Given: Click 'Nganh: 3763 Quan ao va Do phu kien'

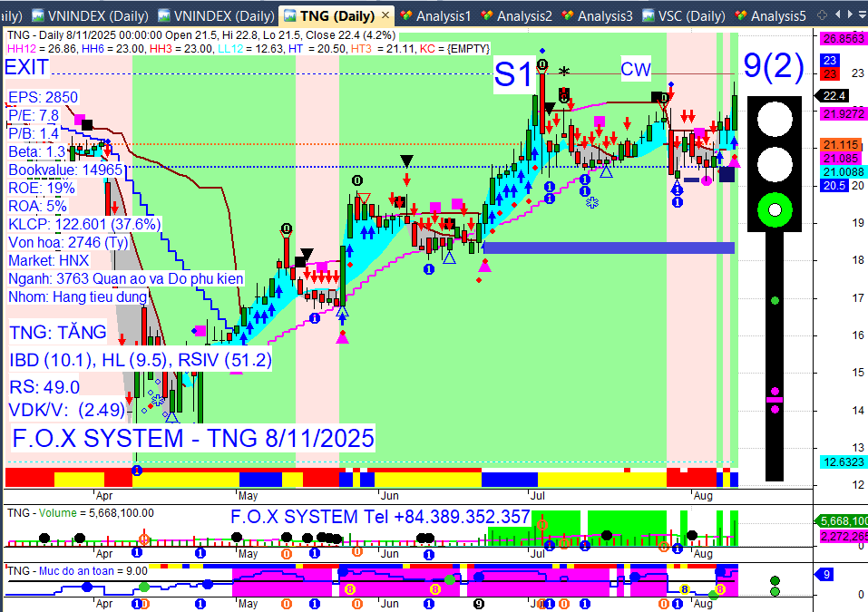Looking at the screenshot, I should tap(126, 278).
